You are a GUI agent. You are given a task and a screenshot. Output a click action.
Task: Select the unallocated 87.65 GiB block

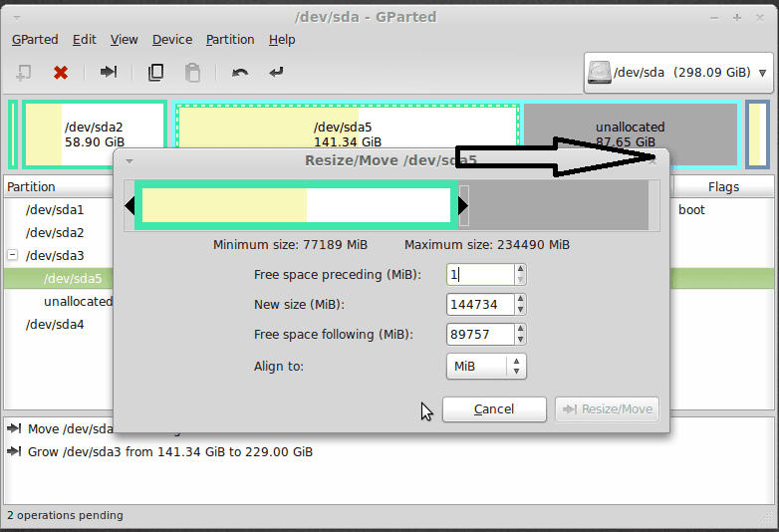pos(631,127)
